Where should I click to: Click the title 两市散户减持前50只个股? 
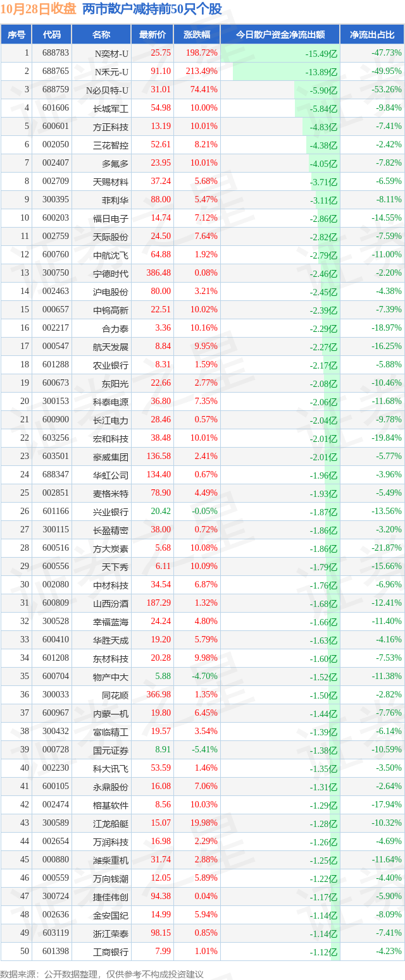coord(153,9)
